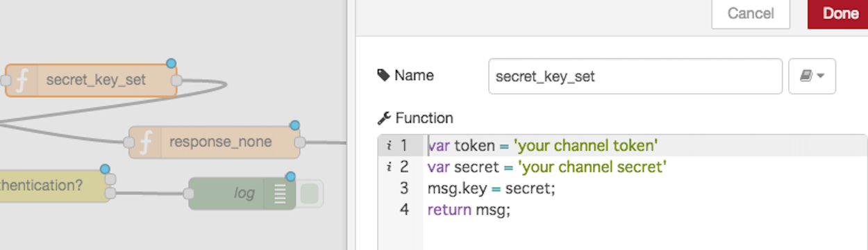Screen dimensions: 868x250
Task: Click the input port of log node
Action: click(189, 194)
